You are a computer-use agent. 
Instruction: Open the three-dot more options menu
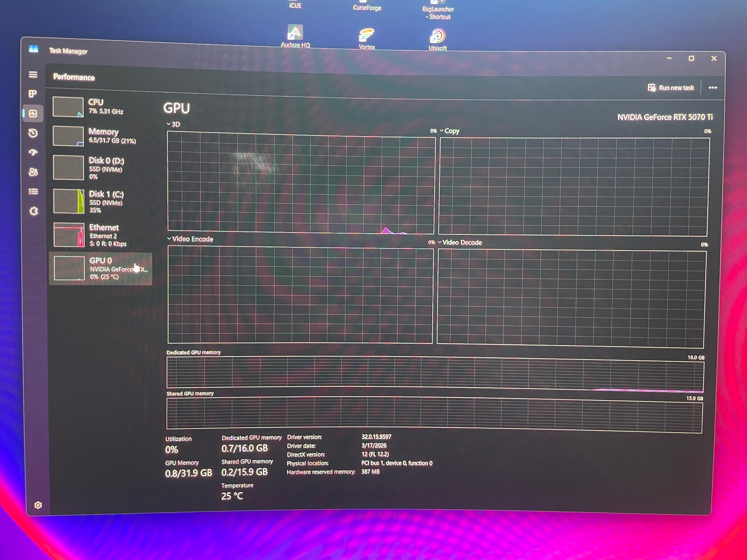tap(712, 87)
